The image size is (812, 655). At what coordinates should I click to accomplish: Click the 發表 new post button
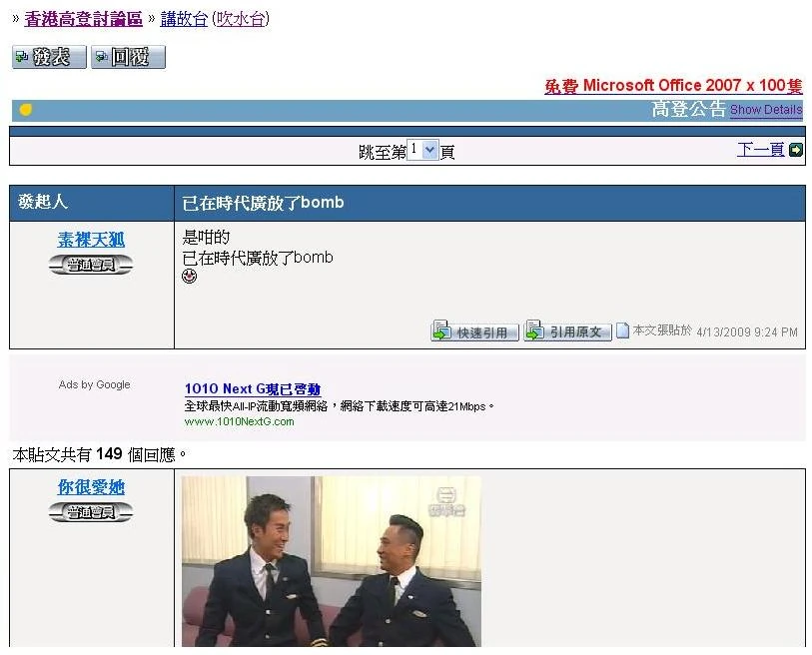[x=49, y=57]
